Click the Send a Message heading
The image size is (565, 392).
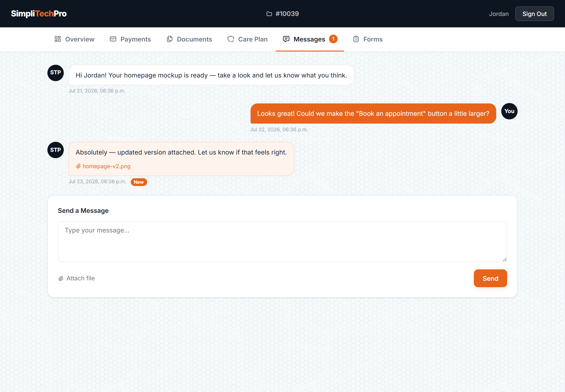click(x=83, y=211)
